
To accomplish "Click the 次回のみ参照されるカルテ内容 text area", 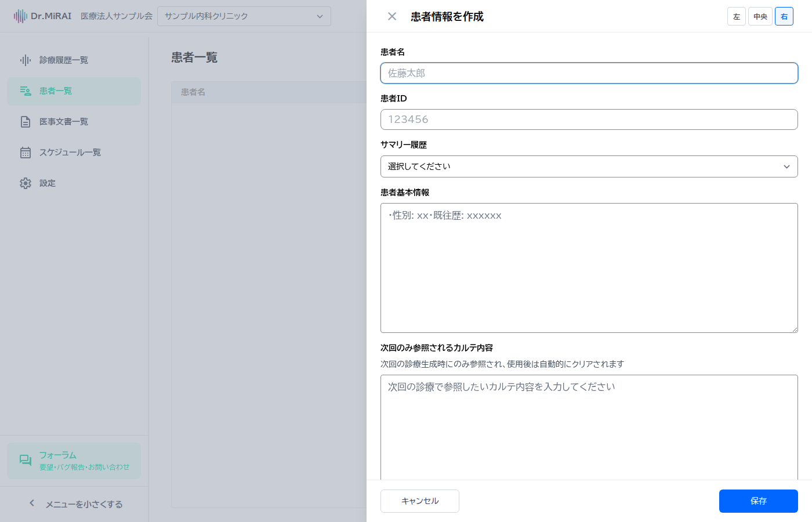I will coord(589,427).
